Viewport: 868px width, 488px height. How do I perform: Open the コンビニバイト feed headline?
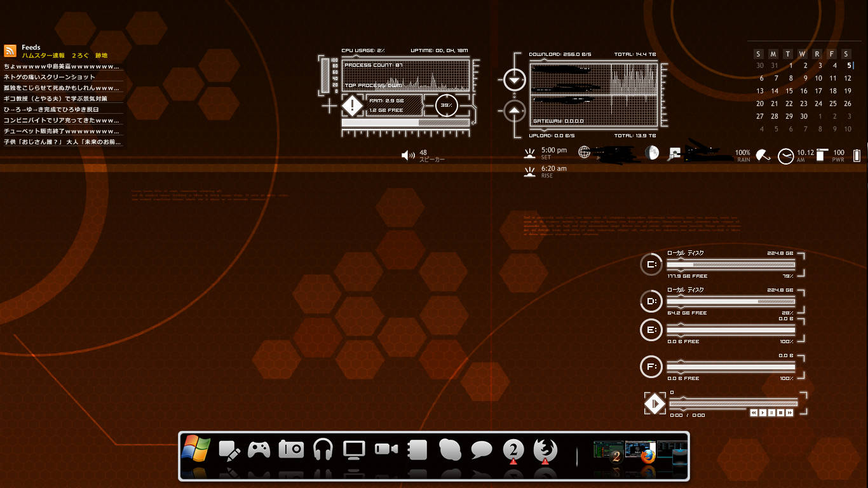(x=62, y=120)
